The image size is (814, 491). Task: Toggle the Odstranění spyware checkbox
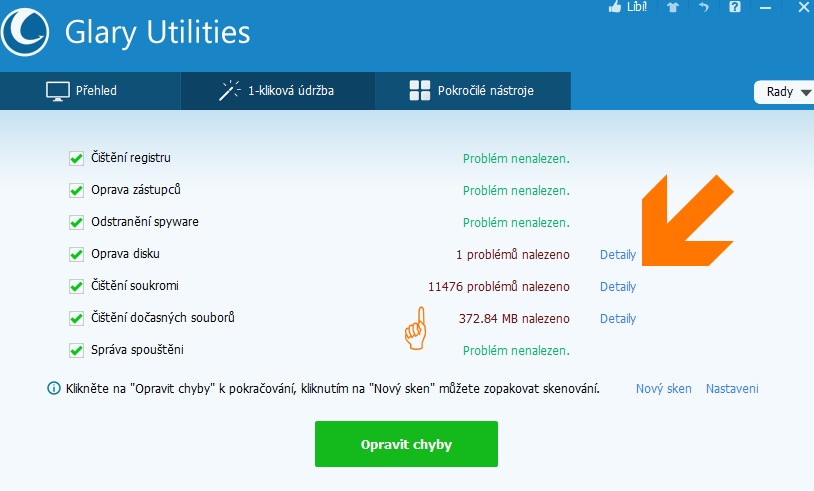click(76, 222)
